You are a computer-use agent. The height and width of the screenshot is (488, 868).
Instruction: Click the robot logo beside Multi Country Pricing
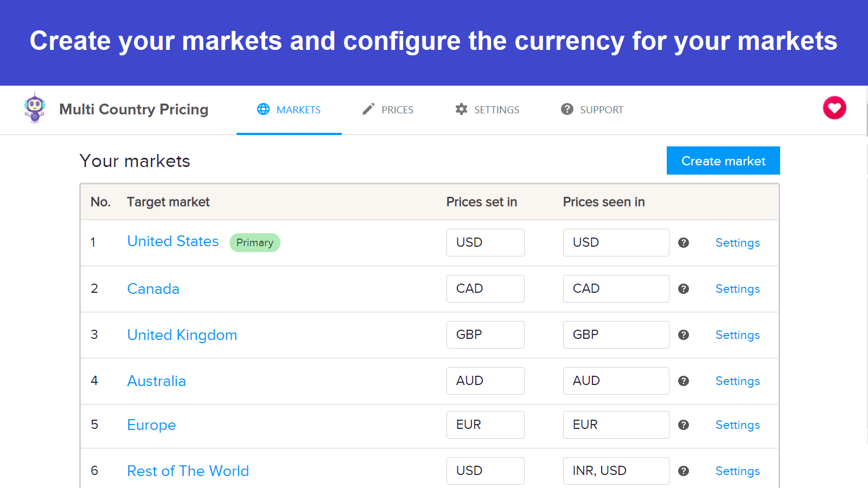(x=35, y=109)
